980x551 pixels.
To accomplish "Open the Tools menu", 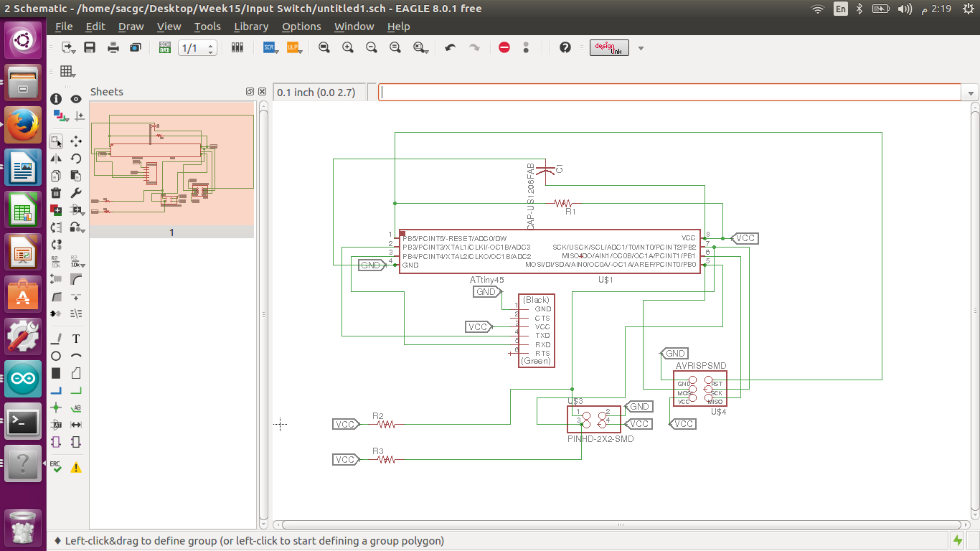I will 207,27.
